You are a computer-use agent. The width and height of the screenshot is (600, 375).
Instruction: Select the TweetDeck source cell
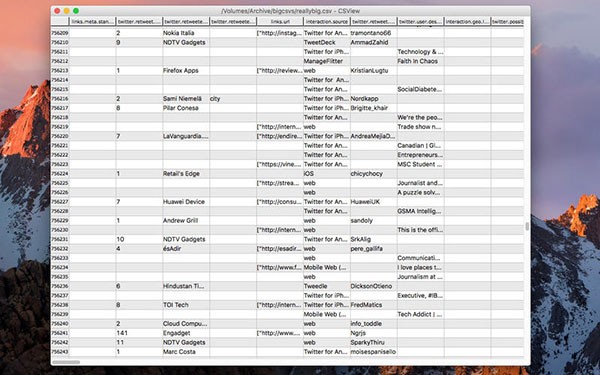[327, 42]
